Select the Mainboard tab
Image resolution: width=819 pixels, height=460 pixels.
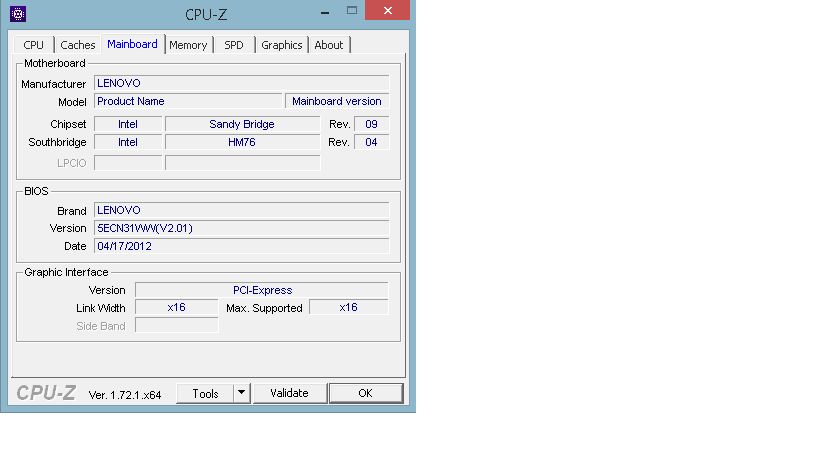click(x=132, y=44)
